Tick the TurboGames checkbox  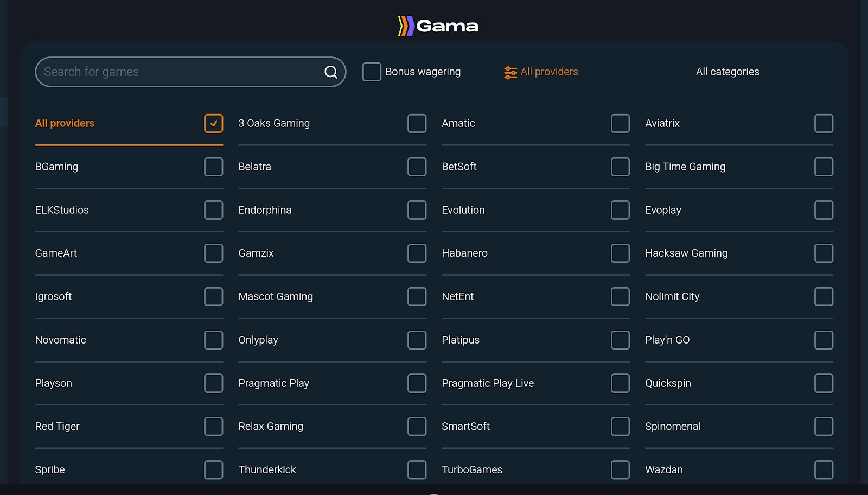(x=621, y=470)
